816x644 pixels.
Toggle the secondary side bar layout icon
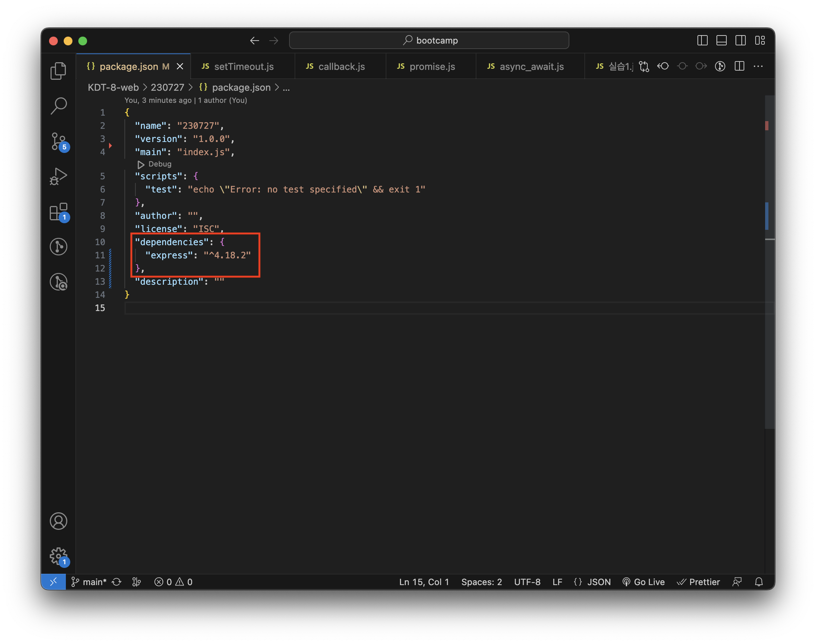coord(741,40)
